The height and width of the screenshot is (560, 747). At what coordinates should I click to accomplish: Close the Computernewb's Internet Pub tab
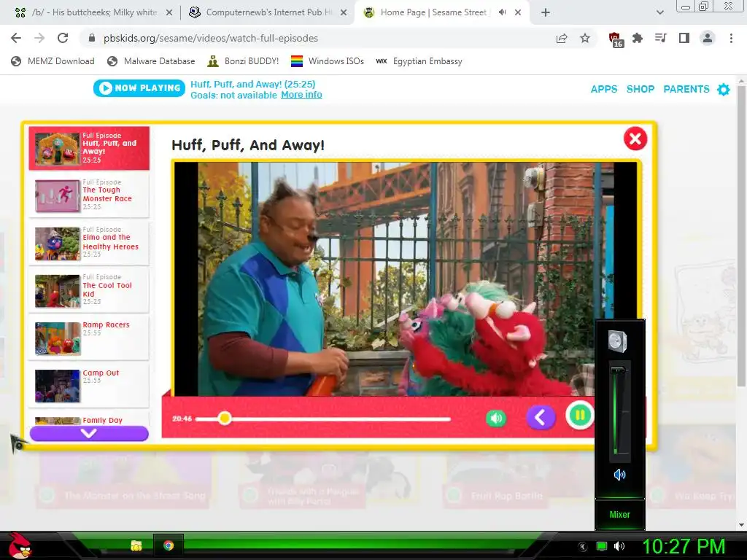point(344,13)
